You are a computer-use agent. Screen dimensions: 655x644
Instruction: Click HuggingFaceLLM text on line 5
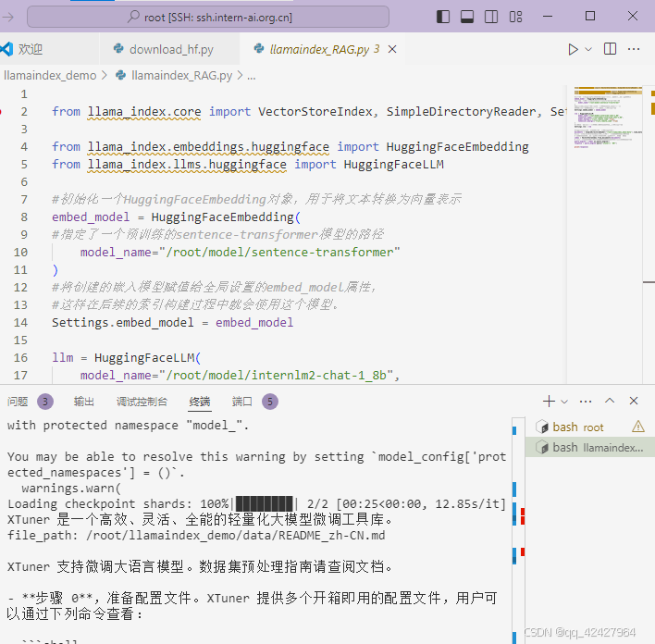[393, 165]
